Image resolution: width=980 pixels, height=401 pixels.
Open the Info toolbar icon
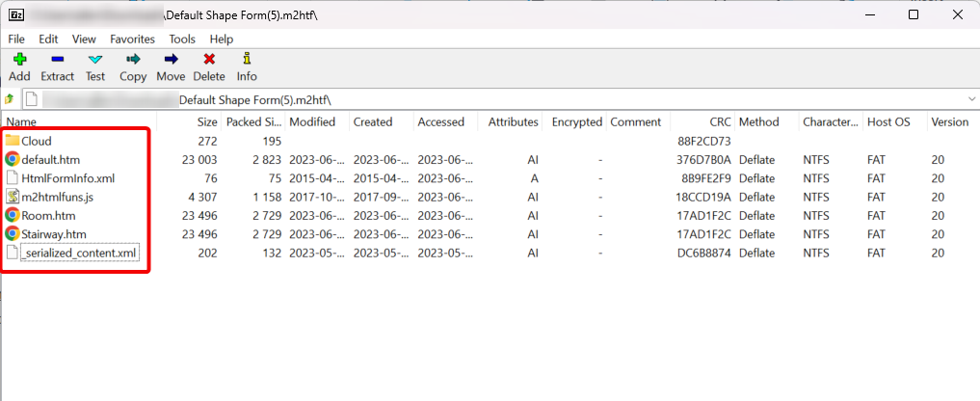(x=247, y=60)
